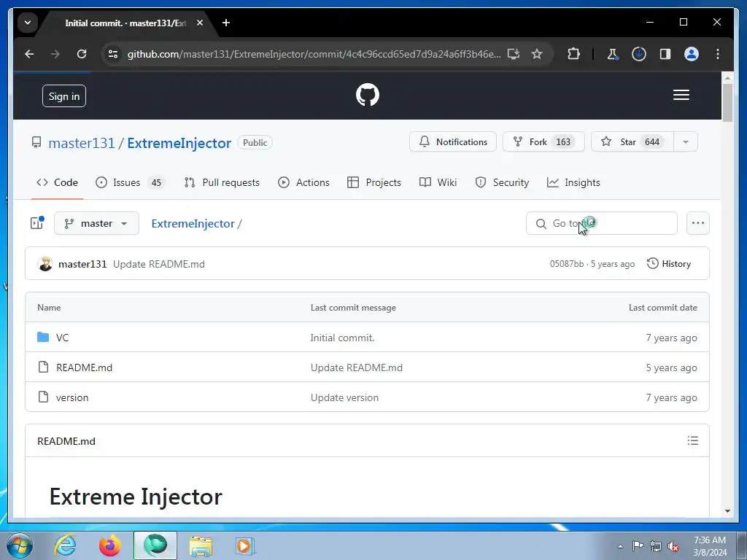747x560 pixels.
Task: Open Windows Explorer folder from taskbar
Action: (201, 545)
